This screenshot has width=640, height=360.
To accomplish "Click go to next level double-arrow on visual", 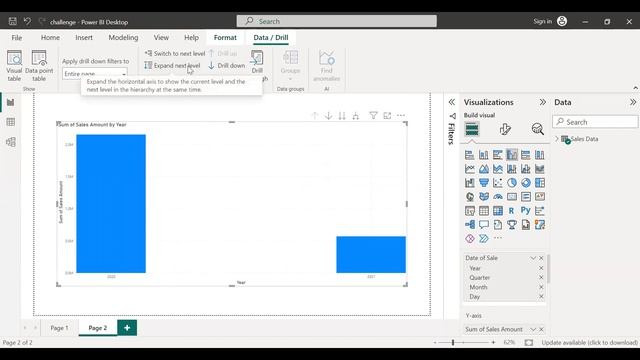I will click(x=342, y=116).
